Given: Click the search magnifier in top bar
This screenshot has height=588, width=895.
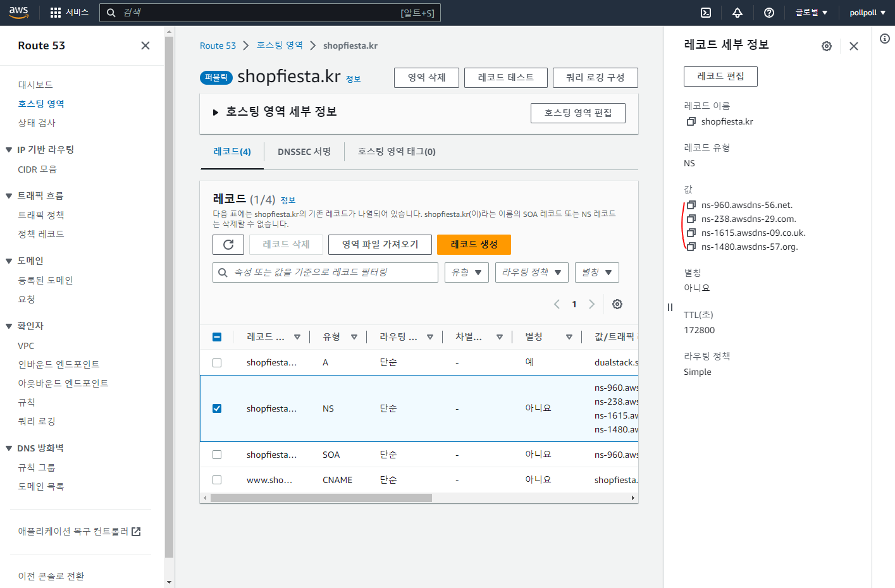Looking at the screenshot, I should pyautogui.click(x=111, y=13).
